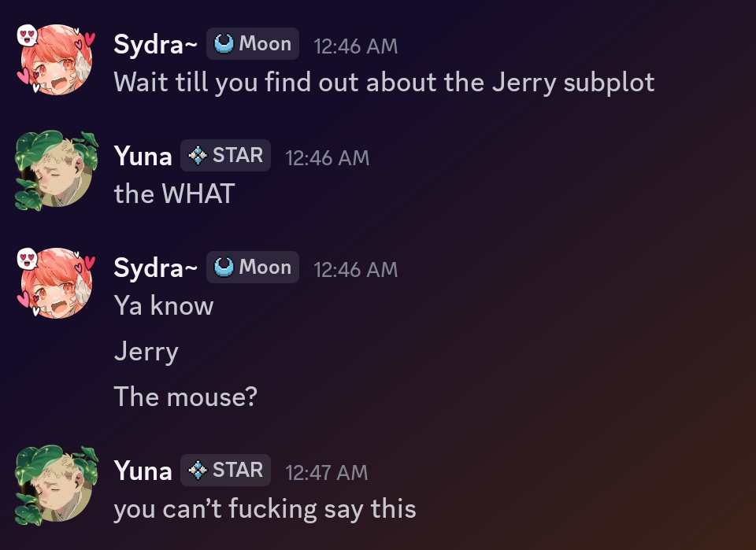
Task: Click the Moon role icon above "Ya know"
Action: tap(224, 268)
